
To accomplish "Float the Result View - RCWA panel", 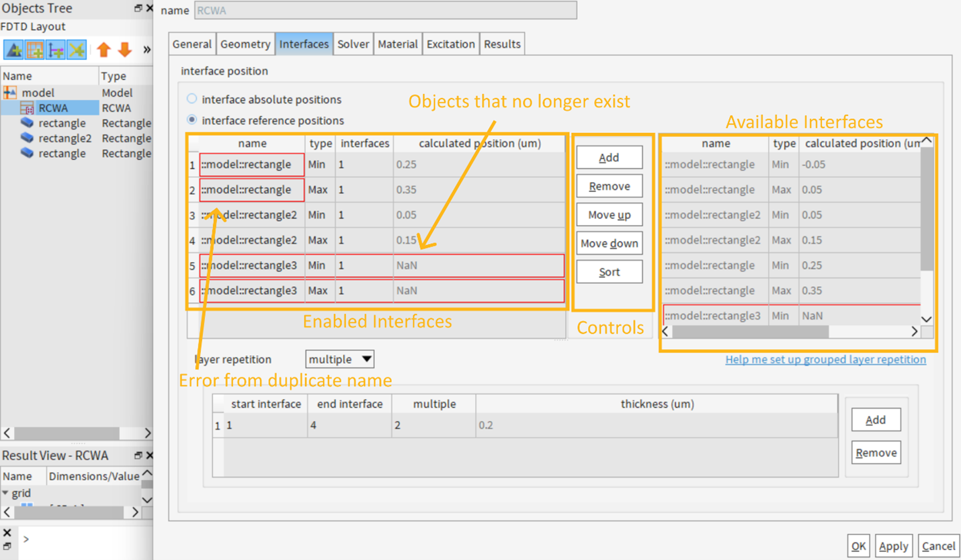I will pyautogui.click(x=138, y=456).
